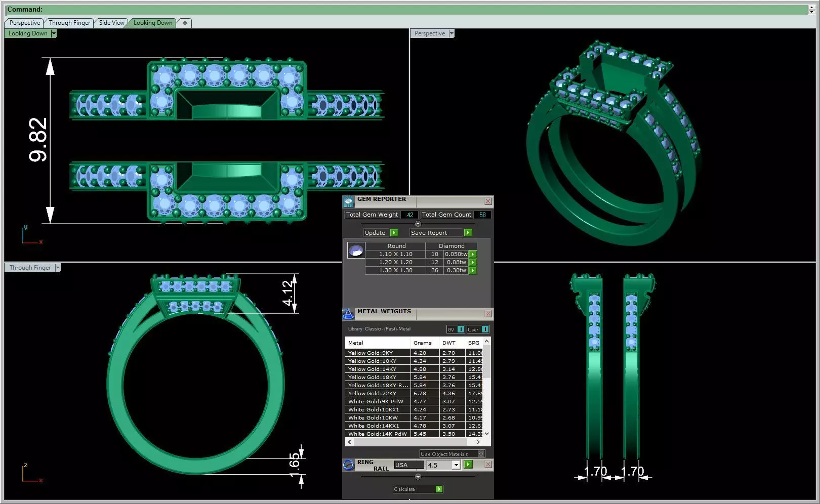Click the green arrow beside Calculate
Image resolution: width=820 pixels, height=504 pixels.
[x=439, y=489]
